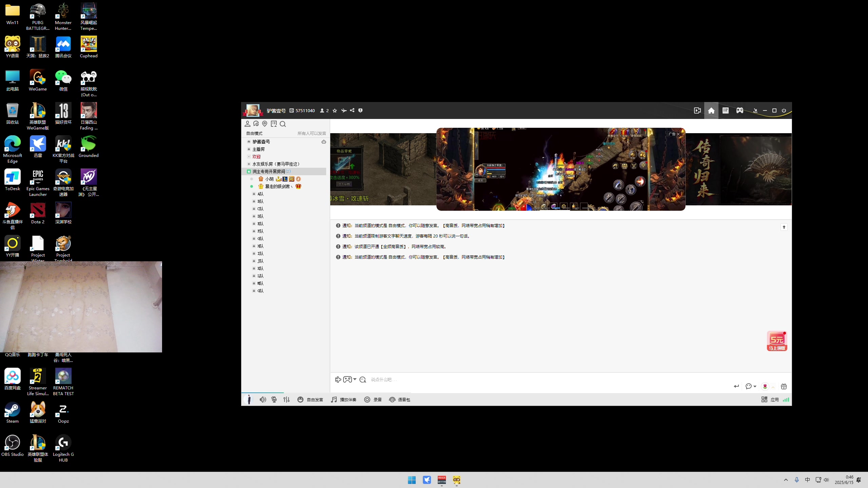Open the list panel tab in YY header

(x=726, y=110)
